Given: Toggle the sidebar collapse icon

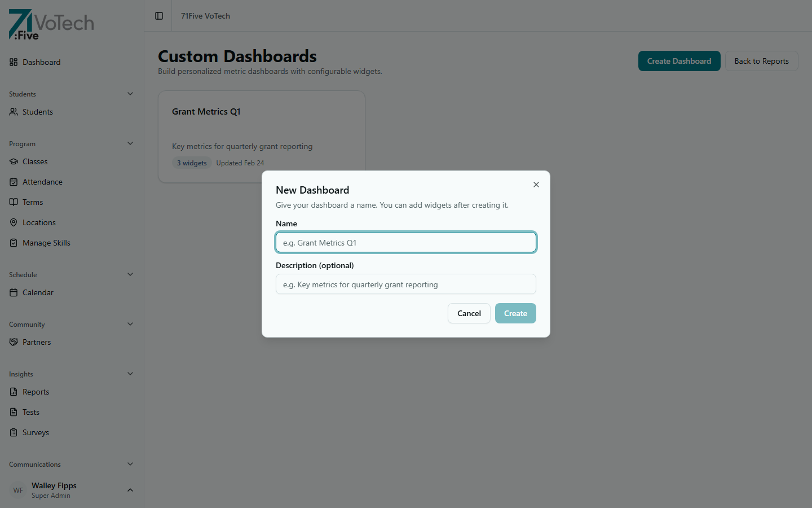Looking at the screenshot, I should 157,16.
